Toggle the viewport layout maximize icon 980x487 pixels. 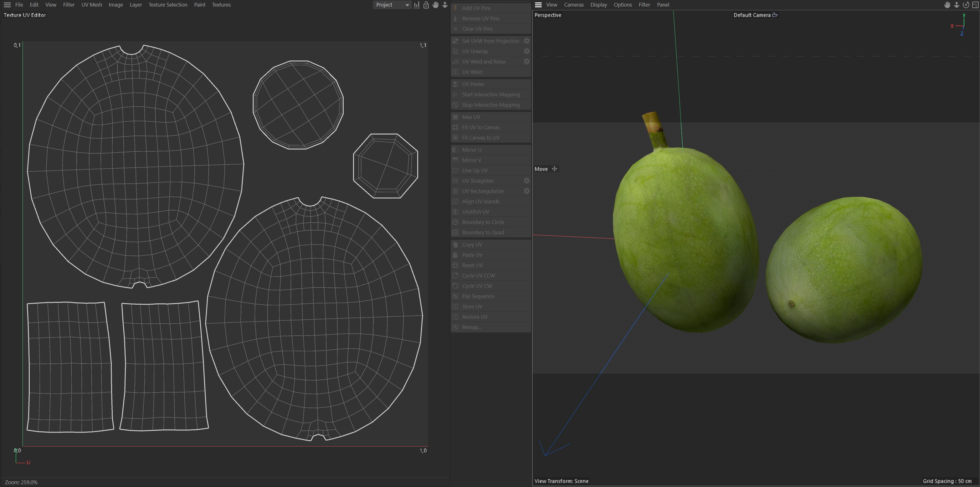(x=975, y=5)
